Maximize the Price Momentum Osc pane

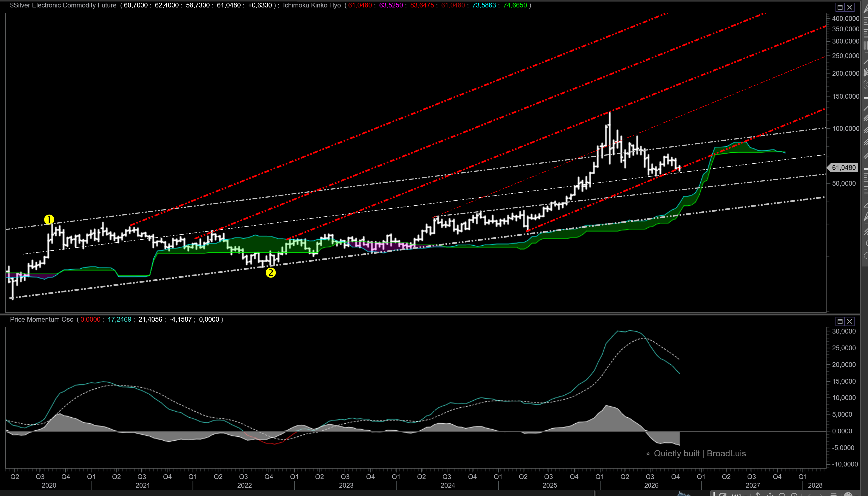click(840, 321)
